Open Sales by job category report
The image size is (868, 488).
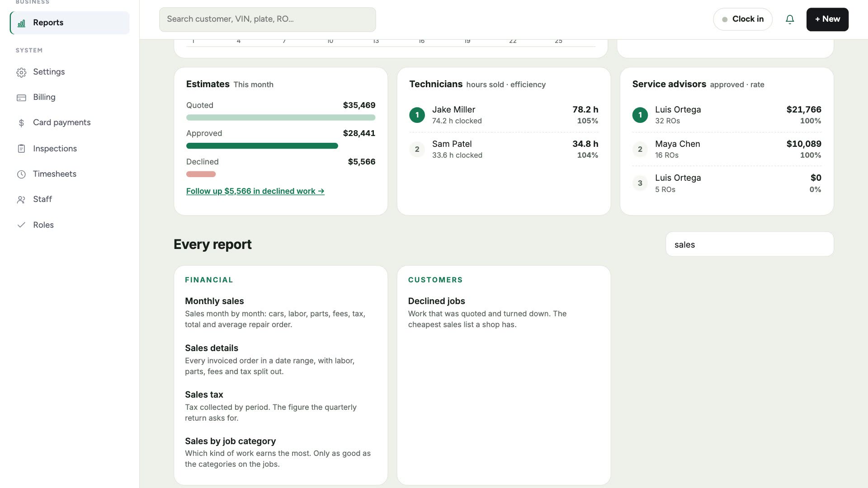click(x=230, y=441)
